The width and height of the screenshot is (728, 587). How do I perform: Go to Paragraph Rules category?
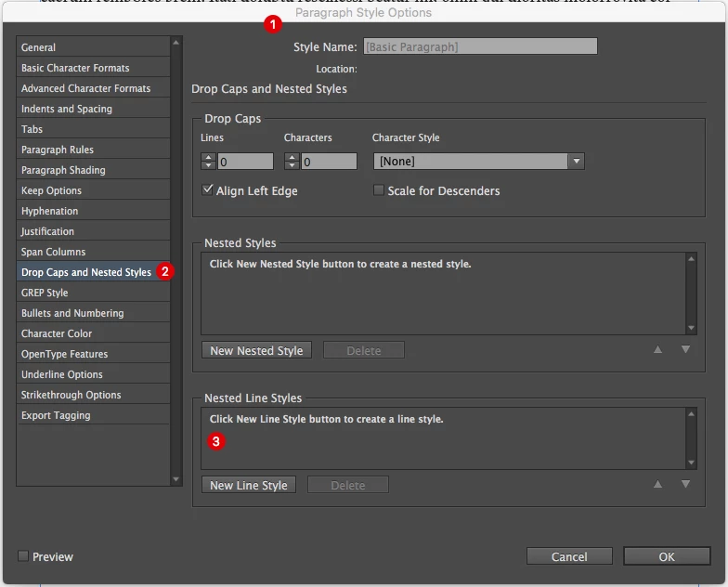93,150
